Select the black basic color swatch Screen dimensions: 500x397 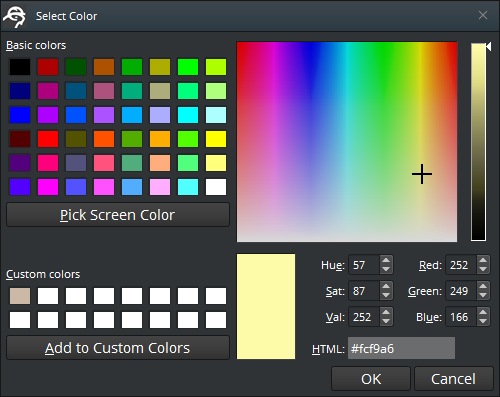pos(20,67)
